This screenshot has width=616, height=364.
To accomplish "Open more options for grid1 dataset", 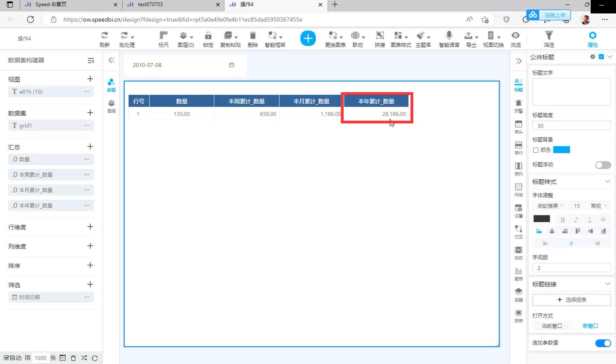I will click(x=86, y=125).
